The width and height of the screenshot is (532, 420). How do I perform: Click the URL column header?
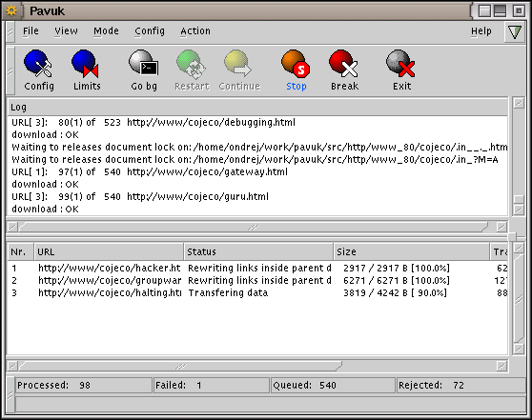pyautogui.click(x=109, y=251)
